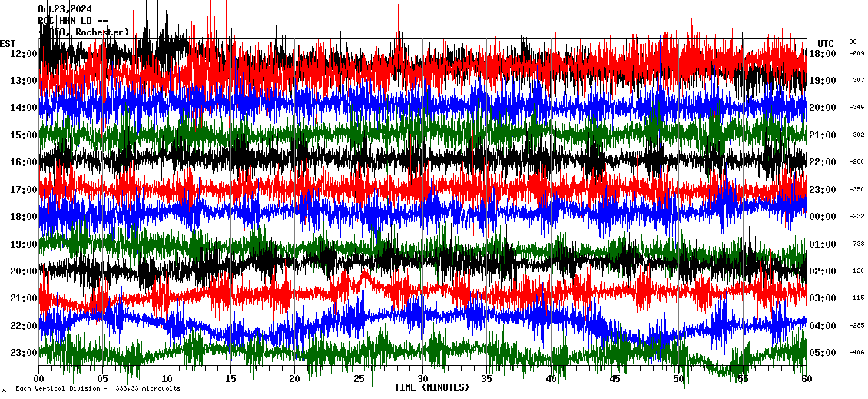Click the UTC column heading

click(x=825, y=43)
